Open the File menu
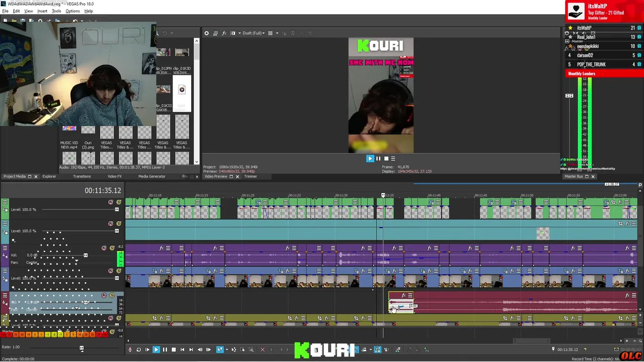 tap(5, 11)
